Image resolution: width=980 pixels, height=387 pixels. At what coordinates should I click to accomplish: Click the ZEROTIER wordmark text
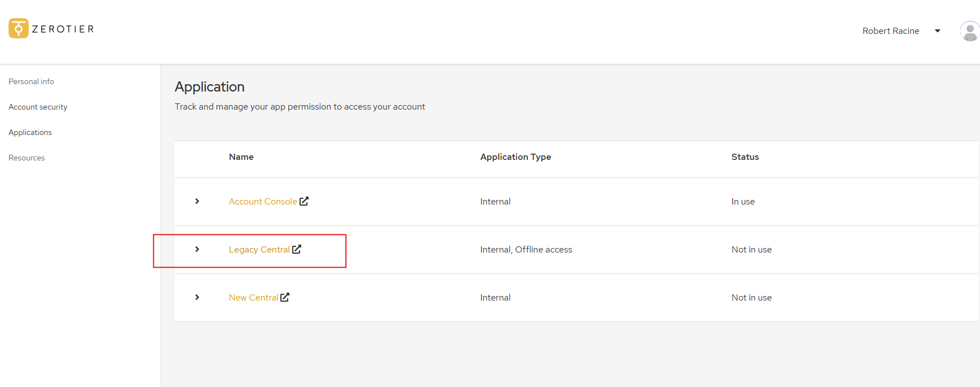pos(63,29)
